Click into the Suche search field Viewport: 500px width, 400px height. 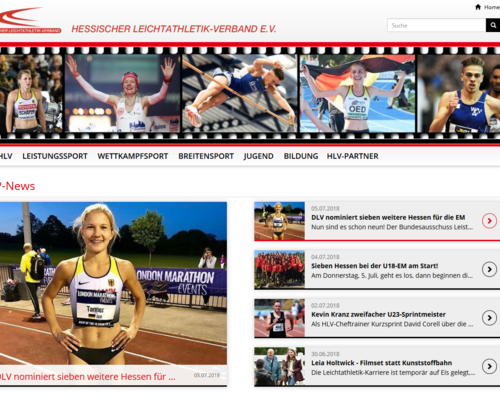click(436, 25)
